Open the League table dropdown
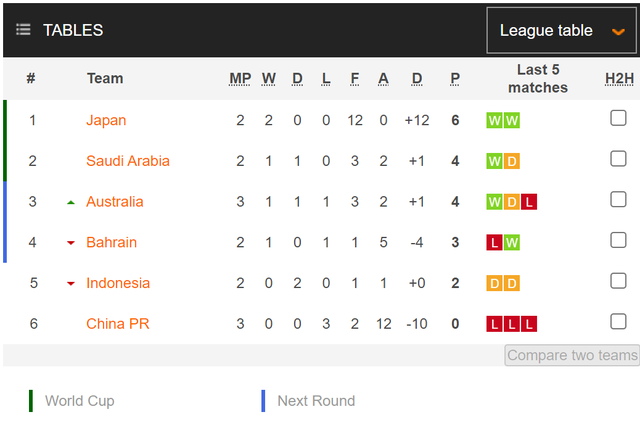 [561, 31]
